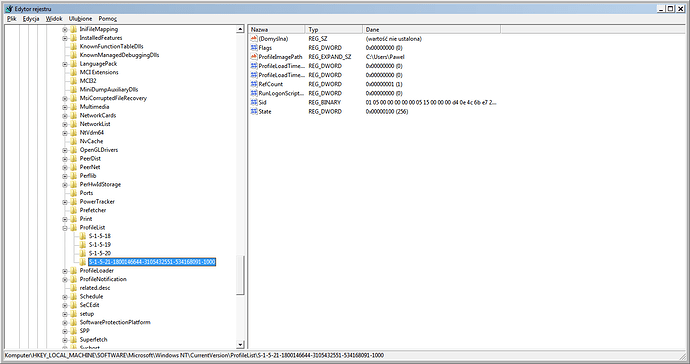Select the NetworkList tree key

tap(95, 124)
